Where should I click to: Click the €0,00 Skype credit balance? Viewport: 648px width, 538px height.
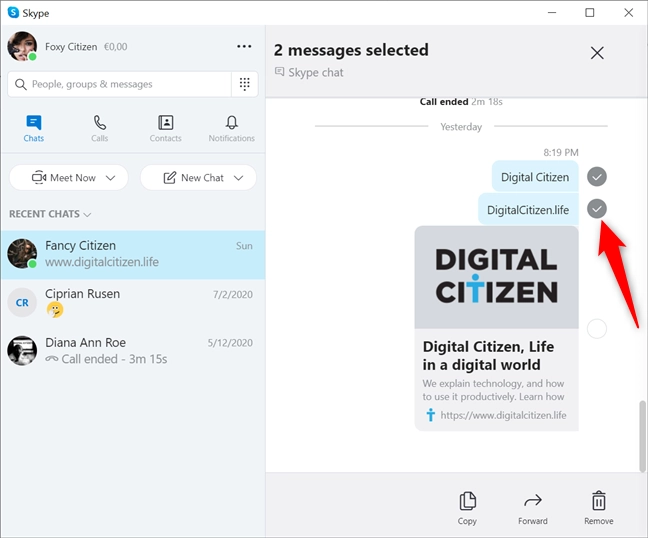tap(116, 47)
